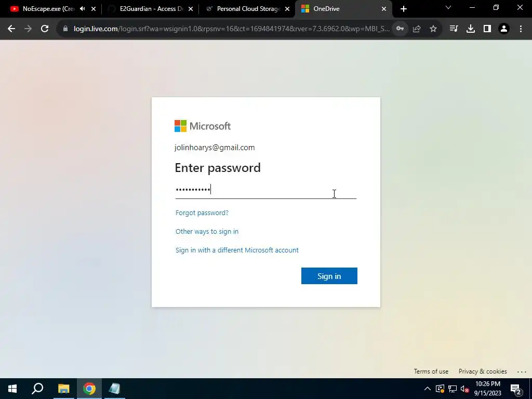Screen dimensions: 532x399
Task: Open Privacy & cookies link
Action: (483, 371)
